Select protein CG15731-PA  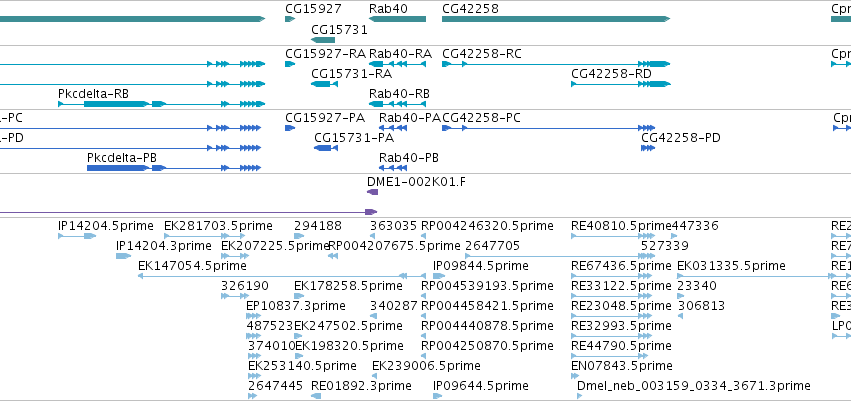(x=326, y=148)
